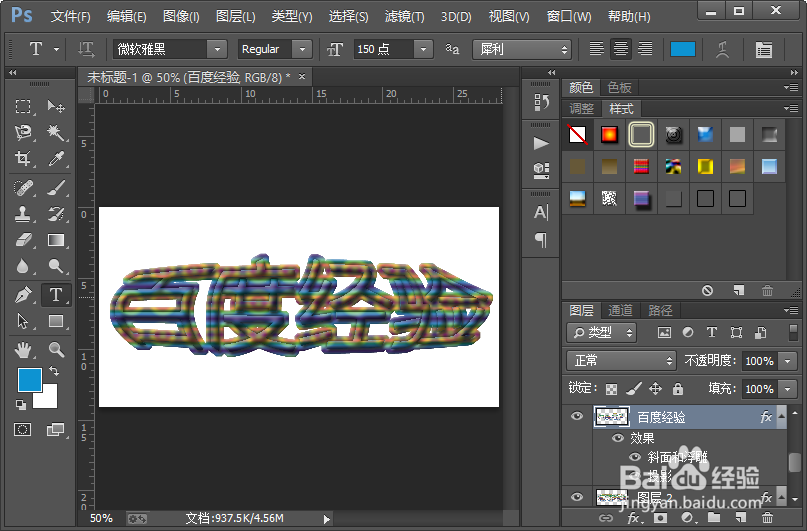Select the Path Selection tool
This screenshot has width=807, height=531.
coord(23,321)
